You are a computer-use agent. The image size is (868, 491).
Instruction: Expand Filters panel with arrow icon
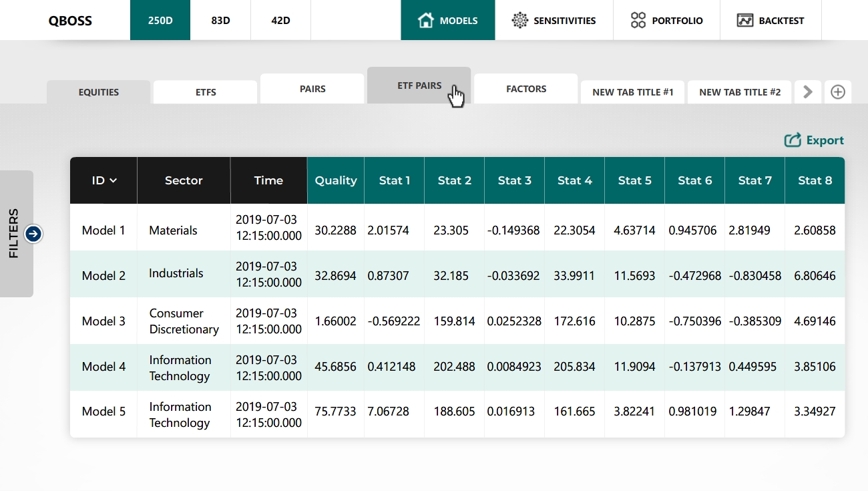coord(33,234)
